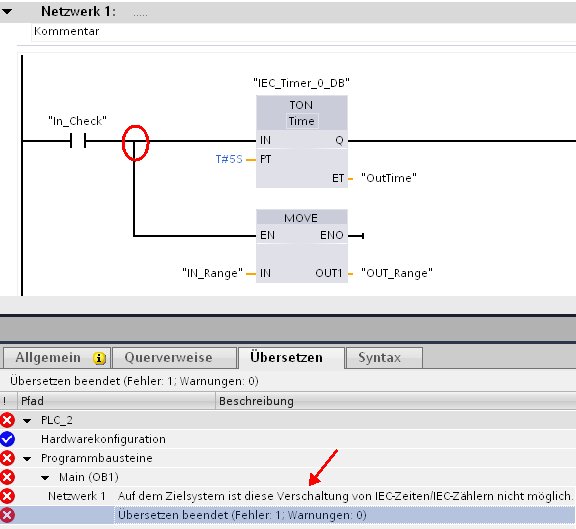Edit the Kommentar field
Viewport: 576px width, 529px height.
pyautogui.click(x=303, y=32)
